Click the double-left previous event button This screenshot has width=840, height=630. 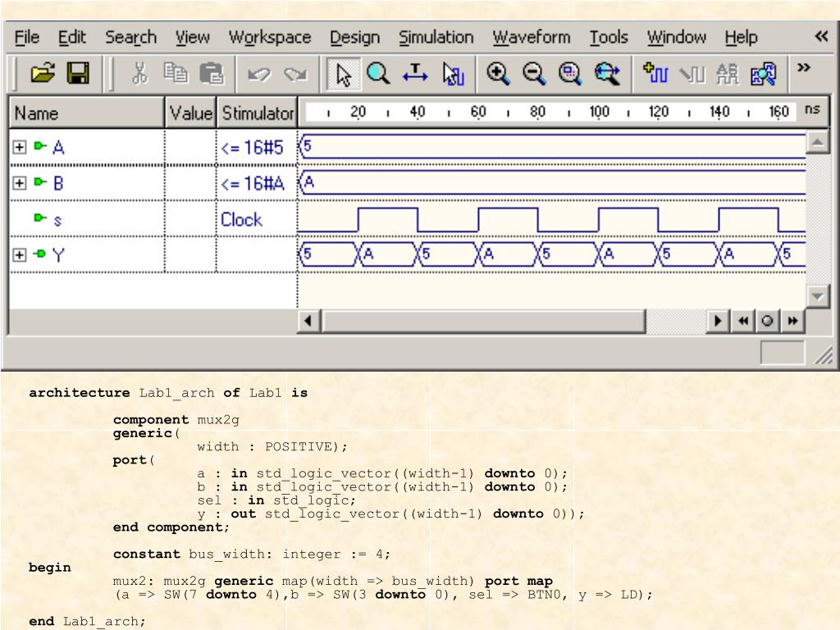[742, 321]
